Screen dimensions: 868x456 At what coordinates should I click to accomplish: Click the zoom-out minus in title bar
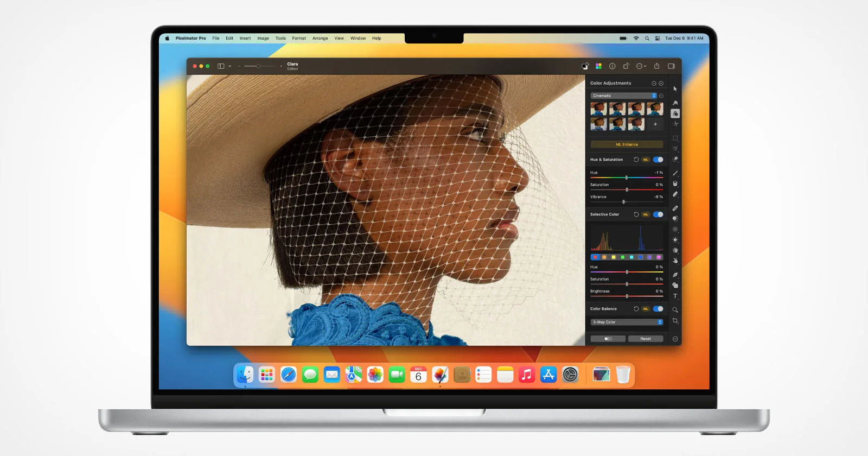(x=239, y=66)
